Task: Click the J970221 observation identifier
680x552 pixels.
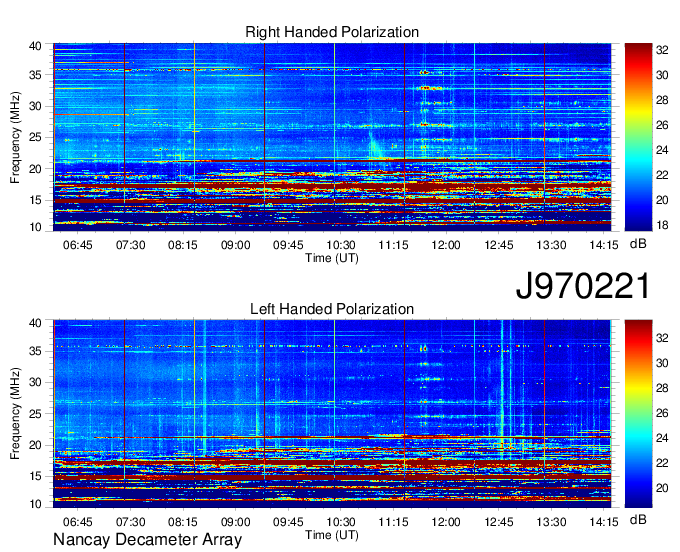Action: point(583,285)
